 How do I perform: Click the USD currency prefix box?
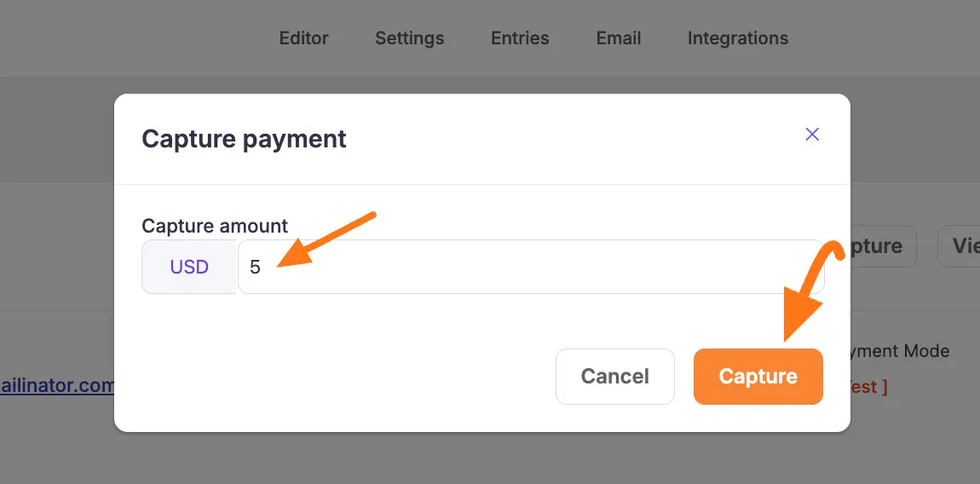click(x=189, y=267)
